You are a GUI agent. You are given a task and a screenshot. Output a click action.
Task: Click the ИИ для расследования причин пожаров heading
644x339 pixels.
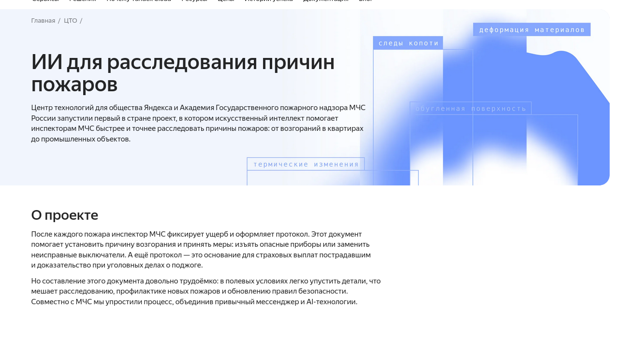(183, 72)
